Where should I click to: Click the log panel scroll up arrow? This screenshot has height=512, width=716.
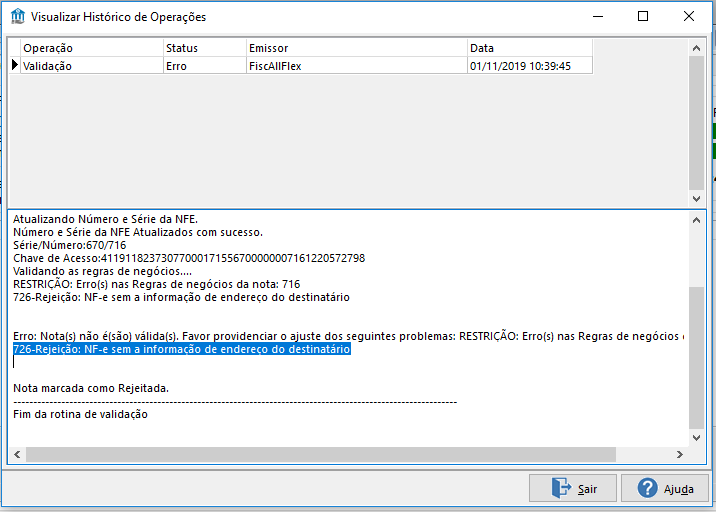[x=696, y=220]
